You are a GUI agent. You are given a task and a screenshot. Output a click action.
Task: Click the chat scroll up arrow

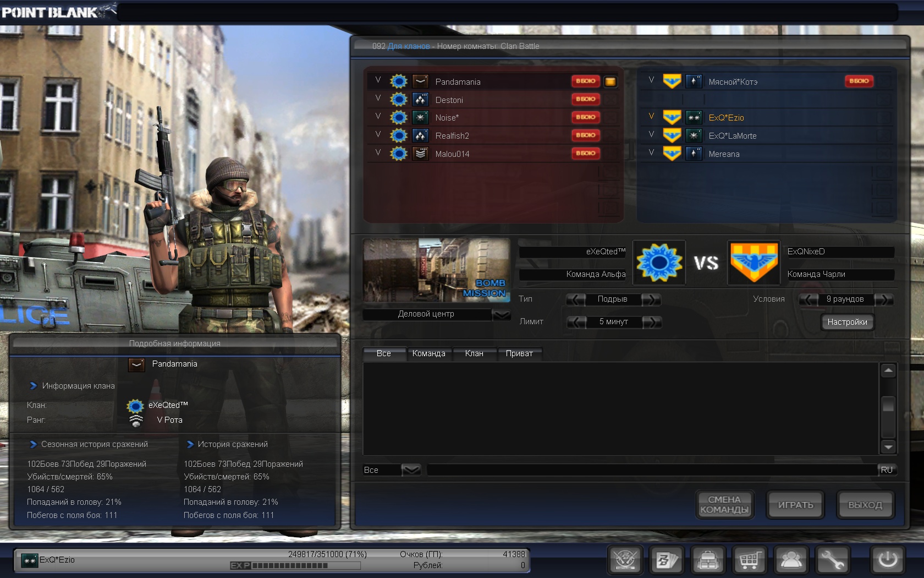pos(888,370)
